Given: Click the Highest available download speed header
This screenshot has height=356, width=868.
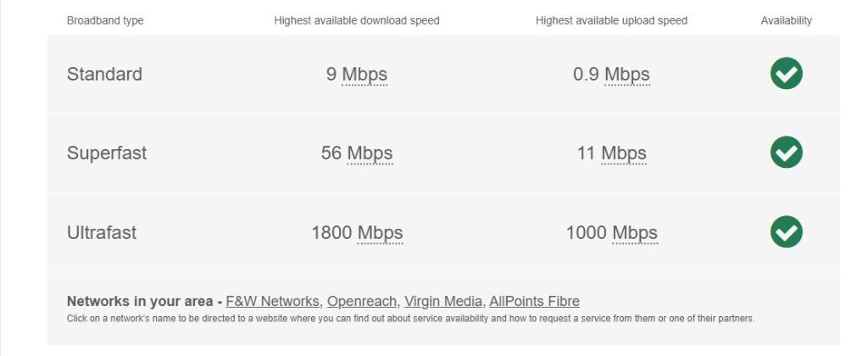Looking at the screenshot, I should (357, 20).
